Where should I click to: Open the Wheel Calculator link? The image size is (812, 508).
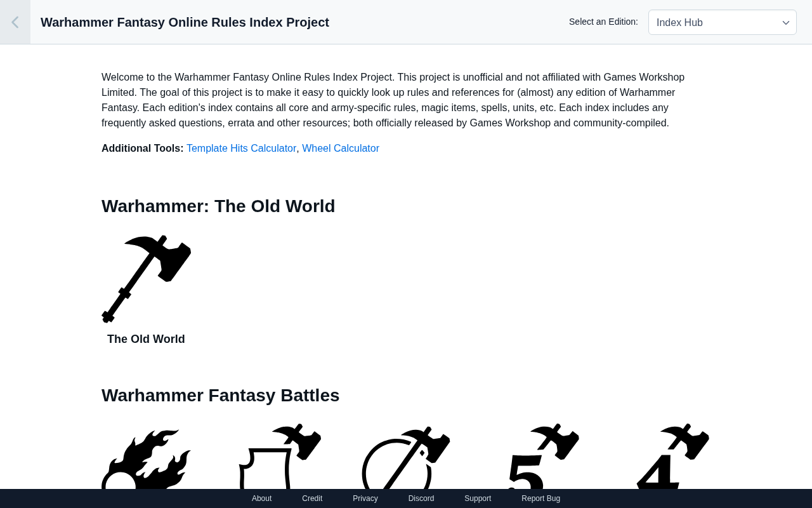pos(341,148)
